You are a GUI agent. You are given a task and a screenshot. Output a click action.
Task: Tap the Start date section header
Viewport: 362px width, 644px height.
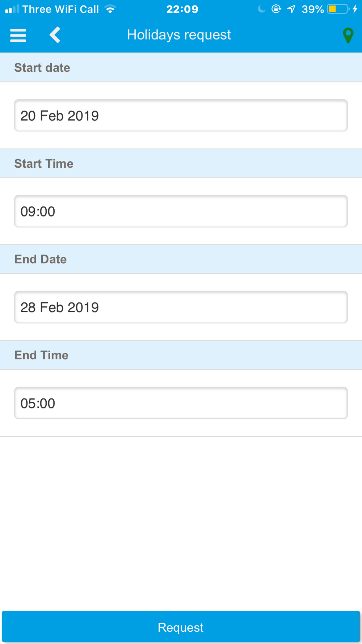(x=181, y=67)
